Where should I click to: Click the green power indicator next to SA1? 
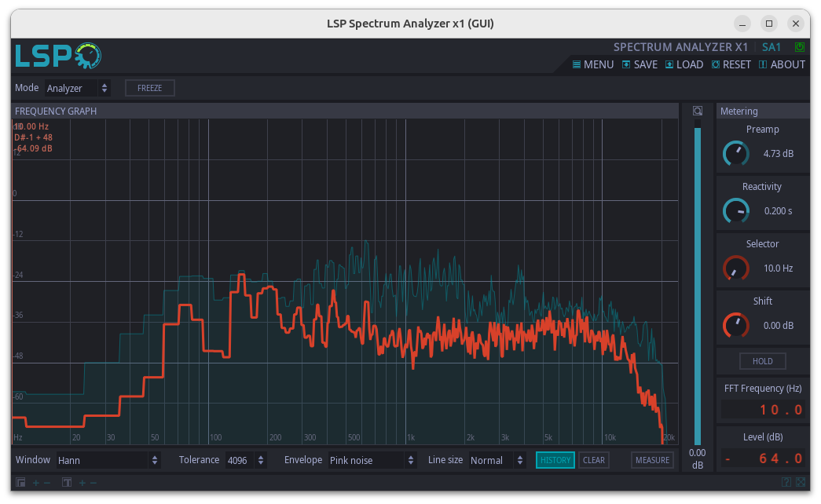(799, 47)
